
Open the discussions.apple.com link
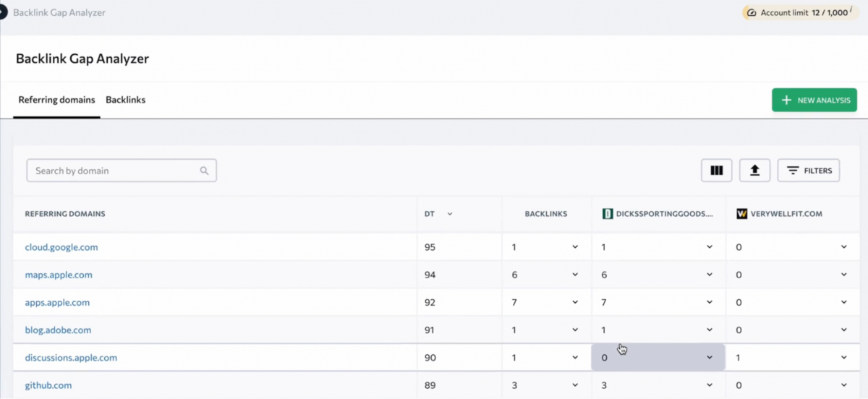71,358
